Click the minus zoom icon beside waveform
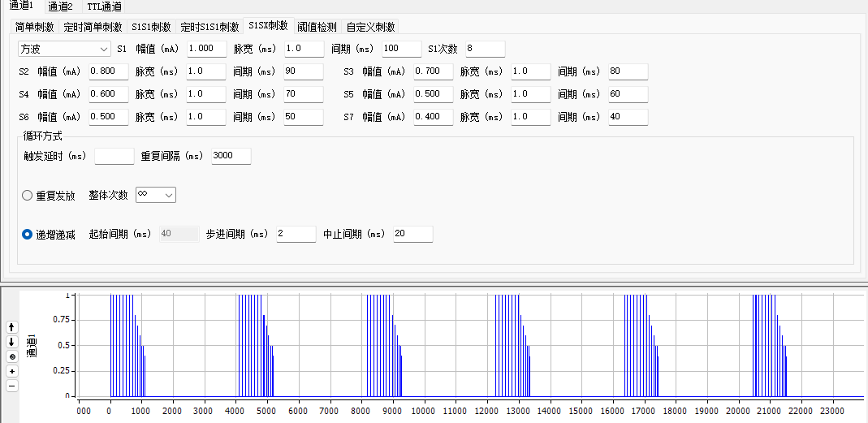 click(x=11, y=386)
